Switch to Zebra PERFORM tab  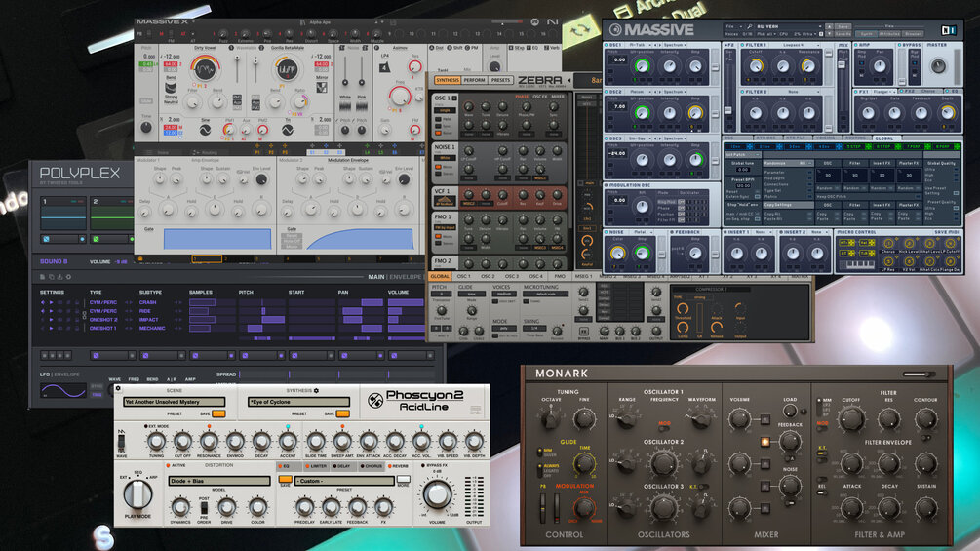(x=474, y=81)
